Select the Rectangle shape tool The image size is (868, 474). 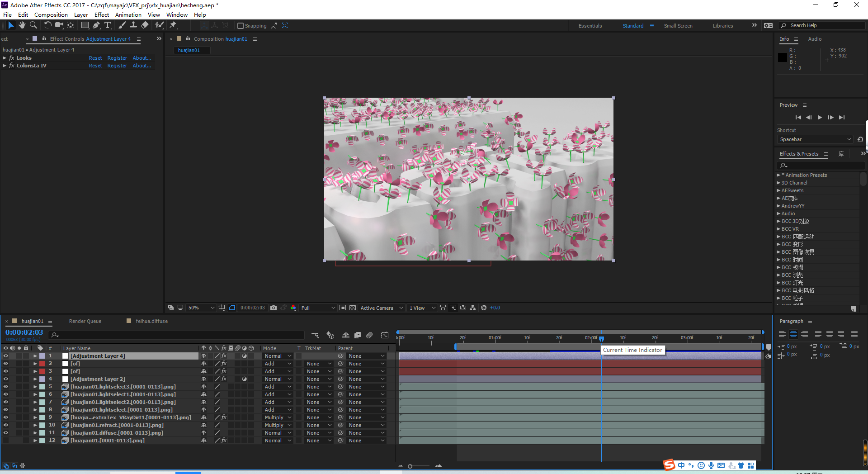(x=85, y=25)
